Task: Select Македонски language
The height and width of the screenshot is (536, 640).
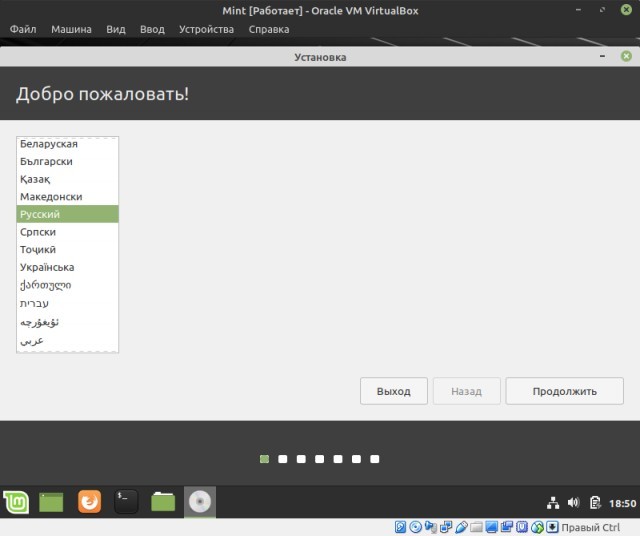Action: click(67, 196)
